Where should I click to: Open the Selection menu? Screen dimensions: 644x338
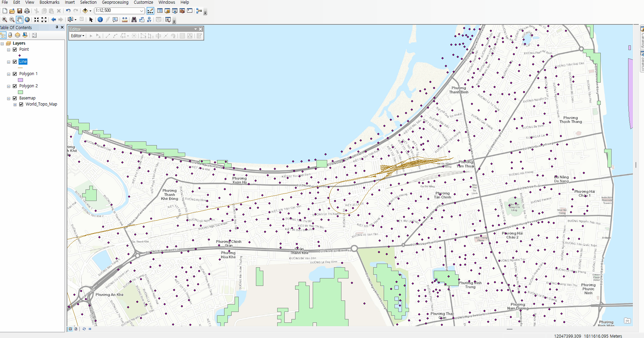88,2
